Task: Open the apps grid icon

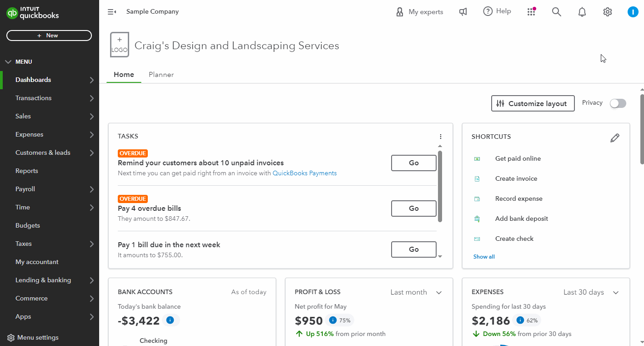Action: (x=531, y=12)
